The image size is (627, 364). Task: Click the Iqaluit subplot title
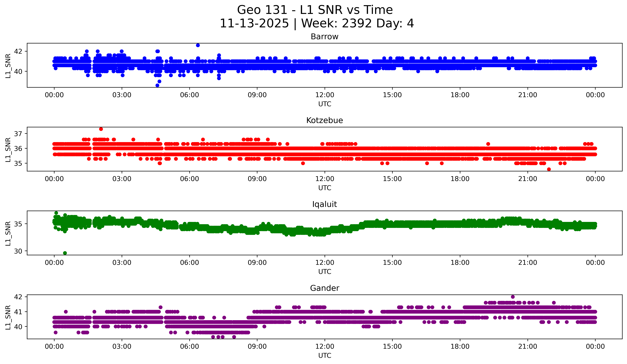coord(324,204)
